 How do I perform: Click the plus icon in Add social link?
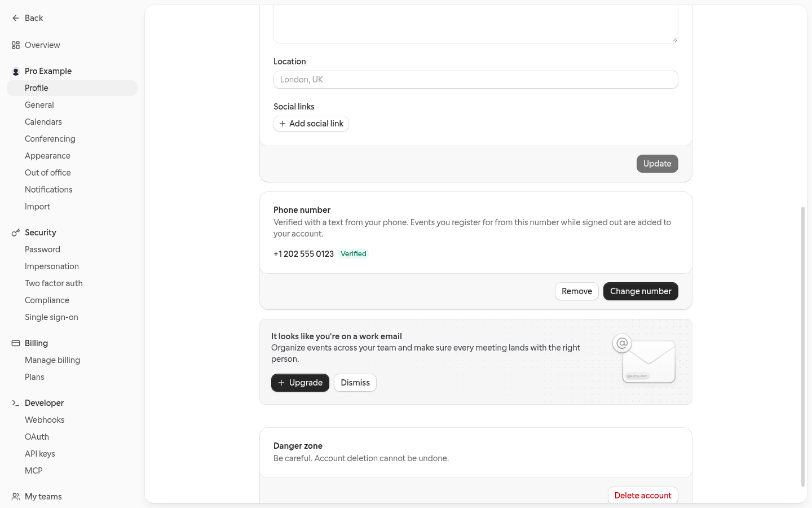[283, 124]
